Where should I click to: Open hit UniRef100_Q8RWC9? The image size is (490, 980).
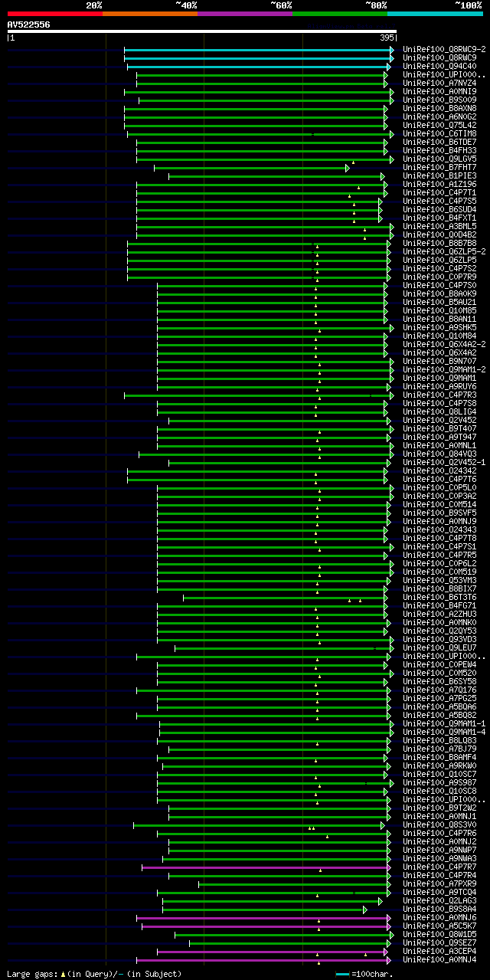click(x=440, y=57)
